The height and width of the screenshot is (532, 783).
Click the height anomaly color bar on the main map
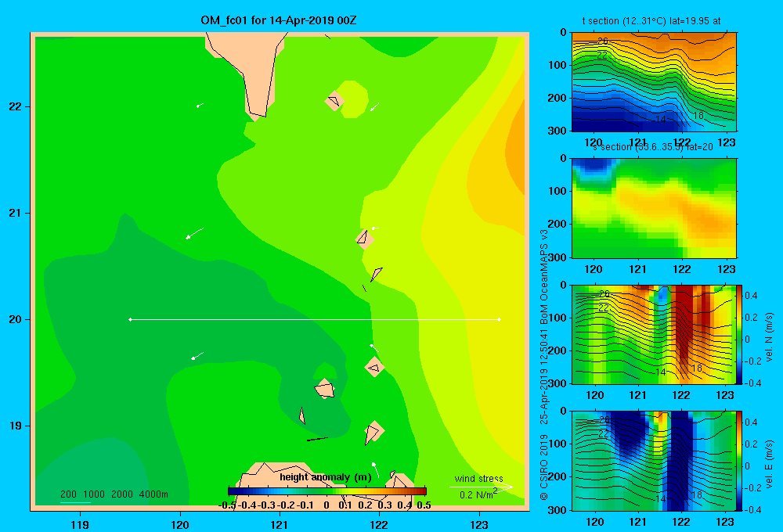327,491
